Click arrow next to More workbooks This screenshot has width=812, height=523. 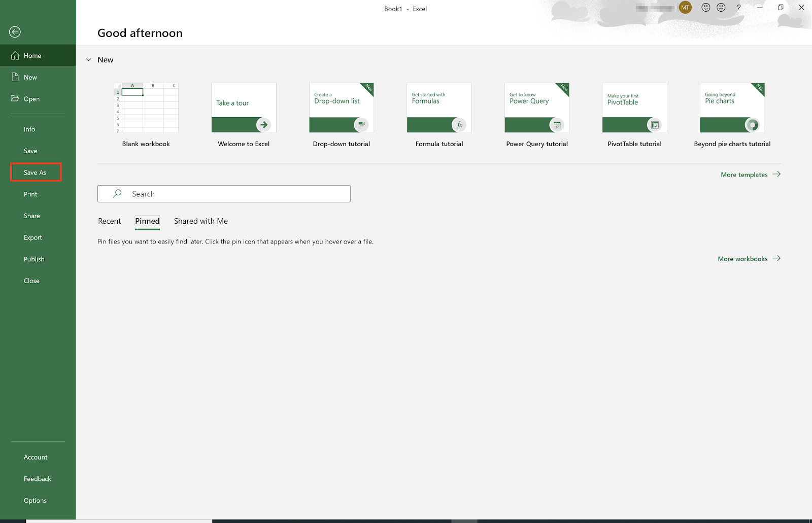click(x=776, y=258)
